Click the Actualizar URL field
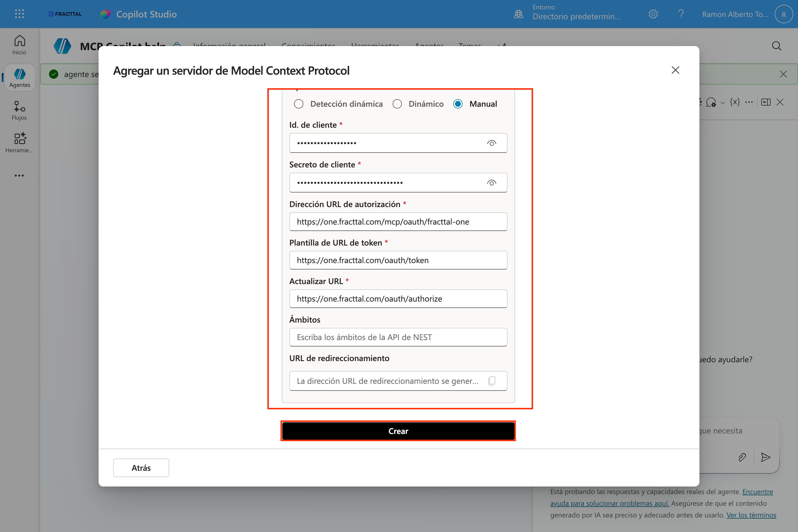Screen dimensions: 798x532 (x=398, y=299)
